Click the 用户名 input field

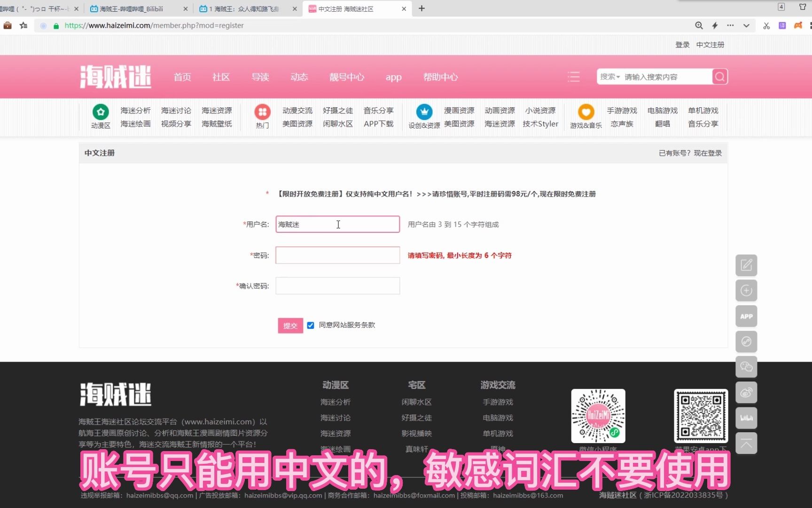337,224
